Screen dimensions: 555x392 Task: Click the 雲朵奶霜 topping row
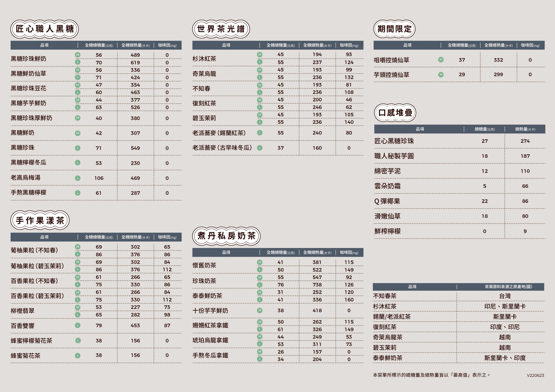click(x=460, y=186)
